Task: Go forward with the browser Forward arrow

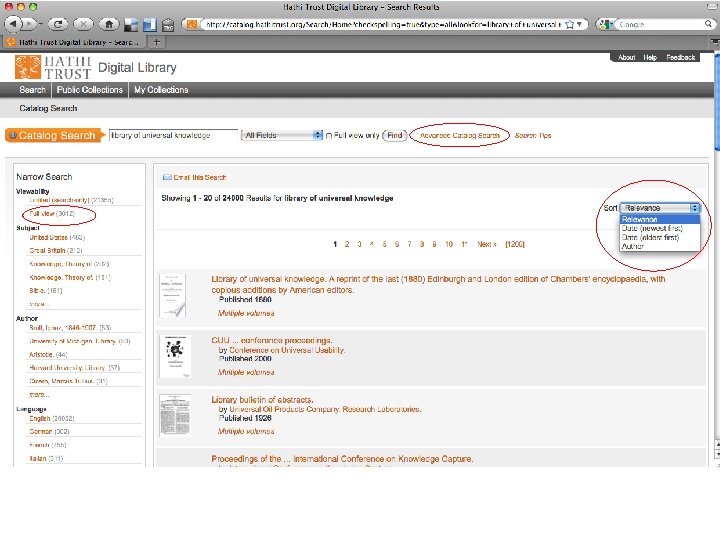Action: point(29,24)
